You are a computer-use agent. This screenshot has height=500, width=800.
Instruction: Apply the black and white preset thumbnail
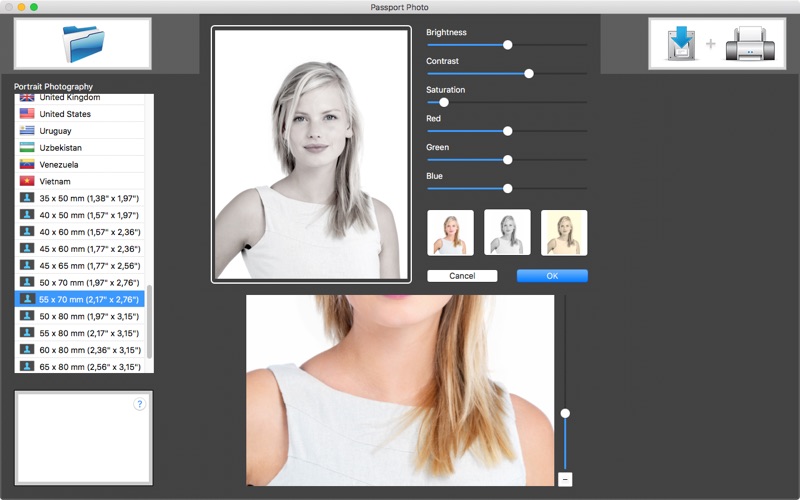tap(507, 232)
